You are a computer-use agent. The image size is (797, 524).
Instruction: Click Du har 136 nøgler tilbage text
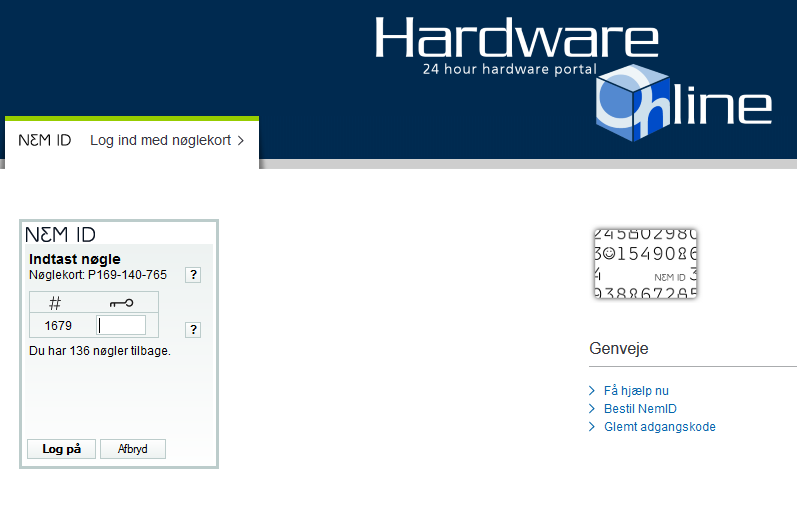point(100,351)
